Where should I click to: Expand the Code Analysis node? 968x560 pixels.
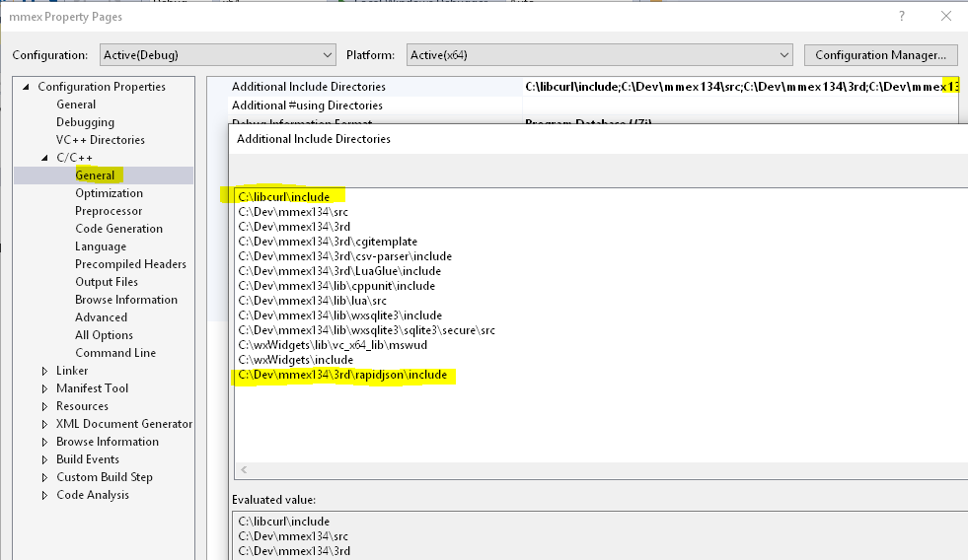[x=44, y=495]
